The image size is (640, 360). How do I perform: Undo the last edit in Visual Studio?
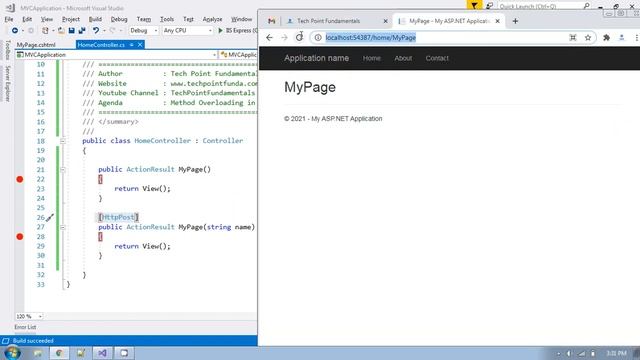coord(96,31)
